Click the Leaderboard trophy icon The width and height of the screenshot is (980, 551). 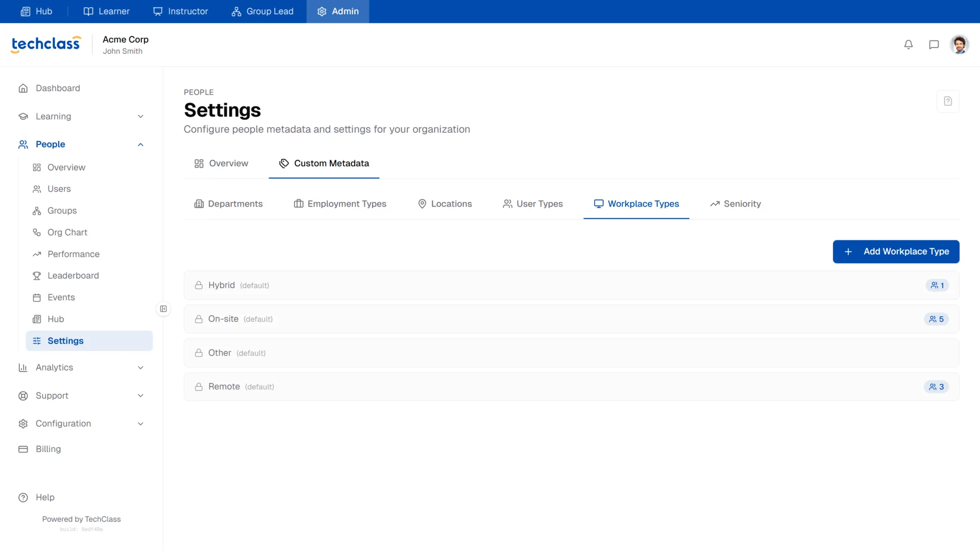pos(37,275)
